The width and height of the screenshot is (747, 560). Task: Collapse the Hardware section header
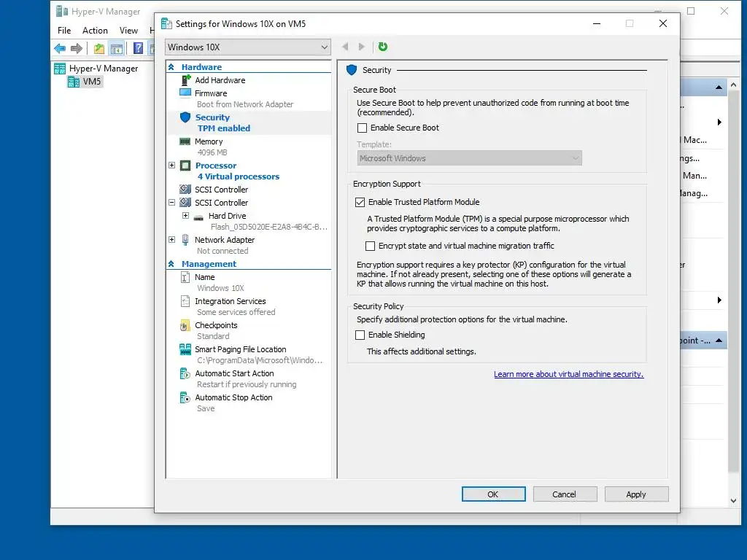pyautogui.click(x=171, y=67)
